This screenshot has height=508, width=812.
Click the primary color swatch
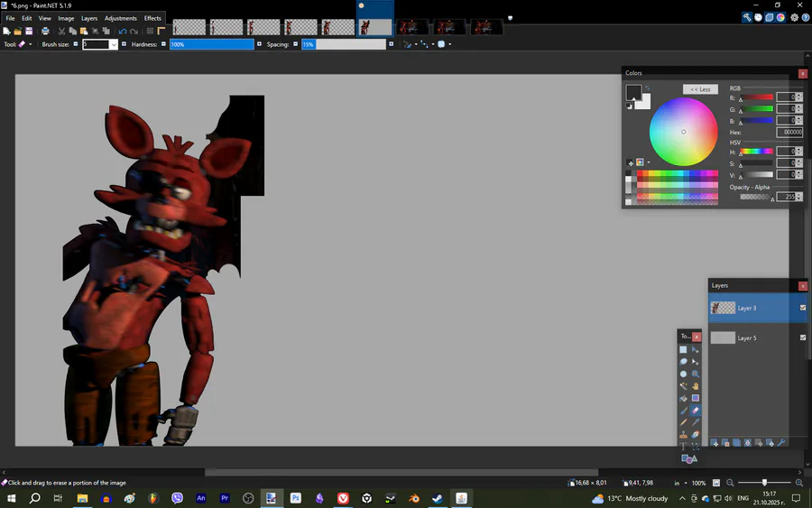coord(634,93)
